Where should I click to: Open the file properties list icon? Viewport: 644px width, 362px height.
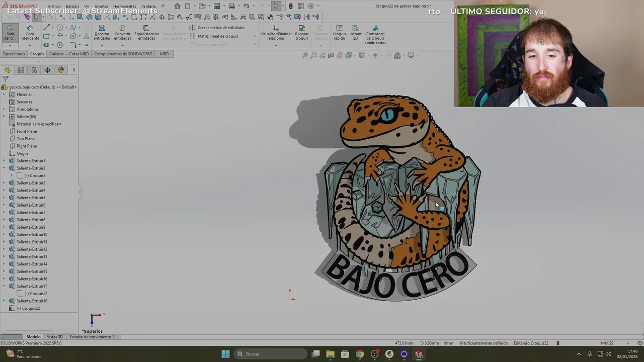point(300,6)
